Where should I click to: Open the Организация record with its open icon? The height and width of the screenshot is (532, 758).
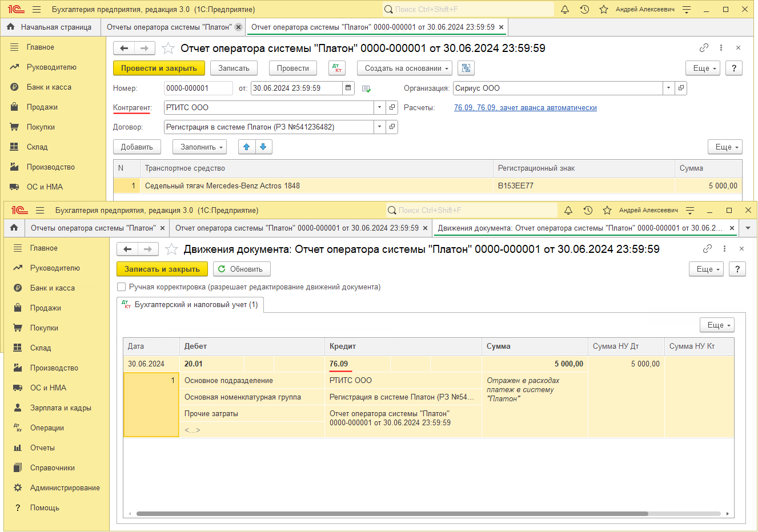(680, 88)
